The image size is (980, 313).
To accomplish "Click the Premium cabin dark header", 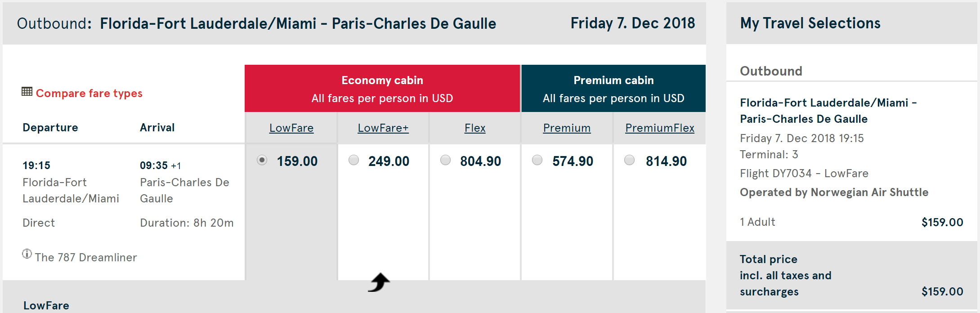I will (x=613, y=89).
